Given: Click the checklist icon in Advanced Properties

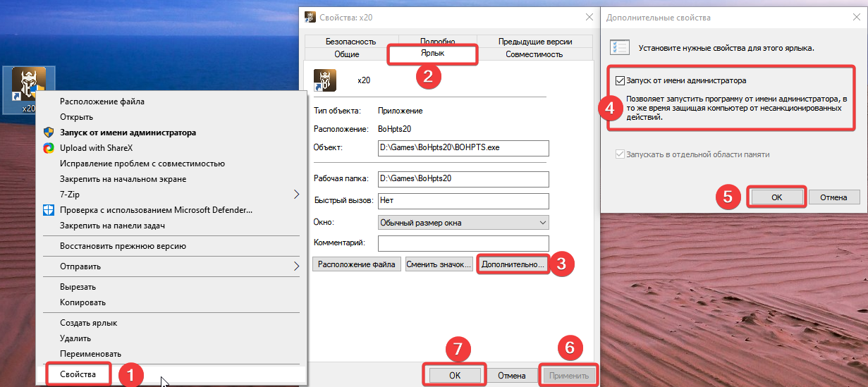Looking at the screenshot, I should point(619,48).
